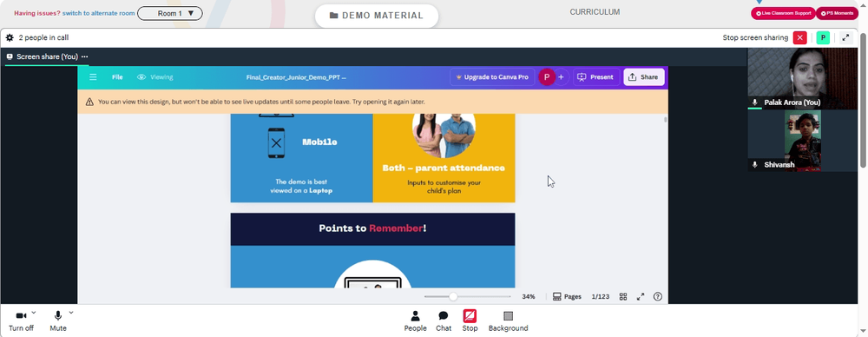The width and height of the screenshot is (868, 337).
Task: Open the Canva help question icon
Action: click(658, 296)
